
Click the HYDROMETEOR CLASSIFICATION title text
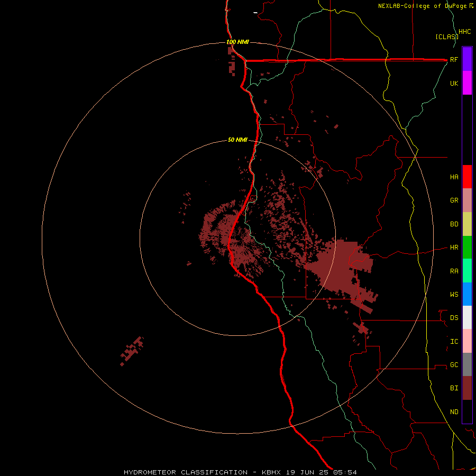coord(186,472)
